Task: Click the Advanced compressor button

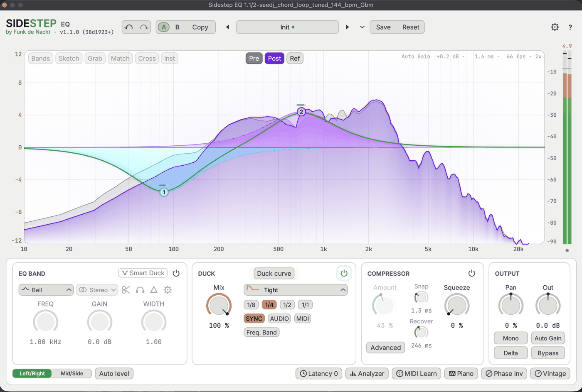Action: click(386, 348)
